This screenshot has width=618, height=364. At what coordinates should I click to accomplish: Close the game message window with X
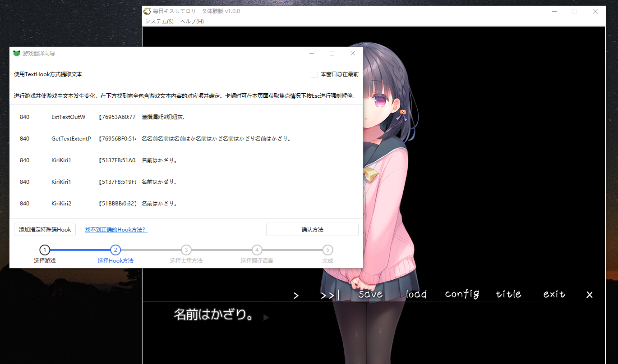point(589,295)
